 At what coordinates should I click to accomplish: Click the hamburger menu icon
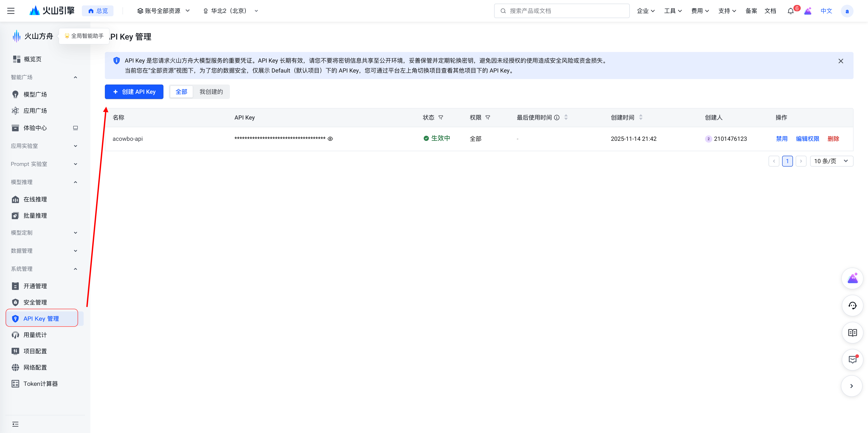coord(11,10)
